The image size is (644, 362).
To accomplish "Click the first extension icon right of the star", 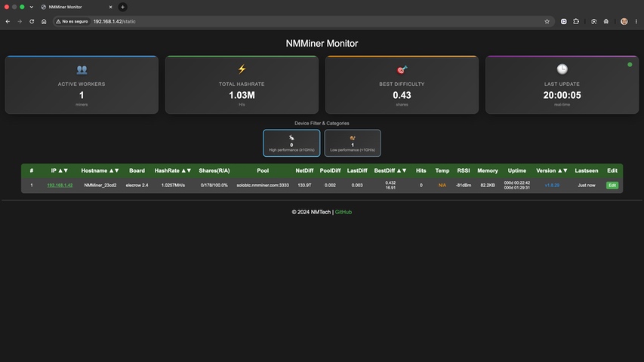I will click(563, 21).
